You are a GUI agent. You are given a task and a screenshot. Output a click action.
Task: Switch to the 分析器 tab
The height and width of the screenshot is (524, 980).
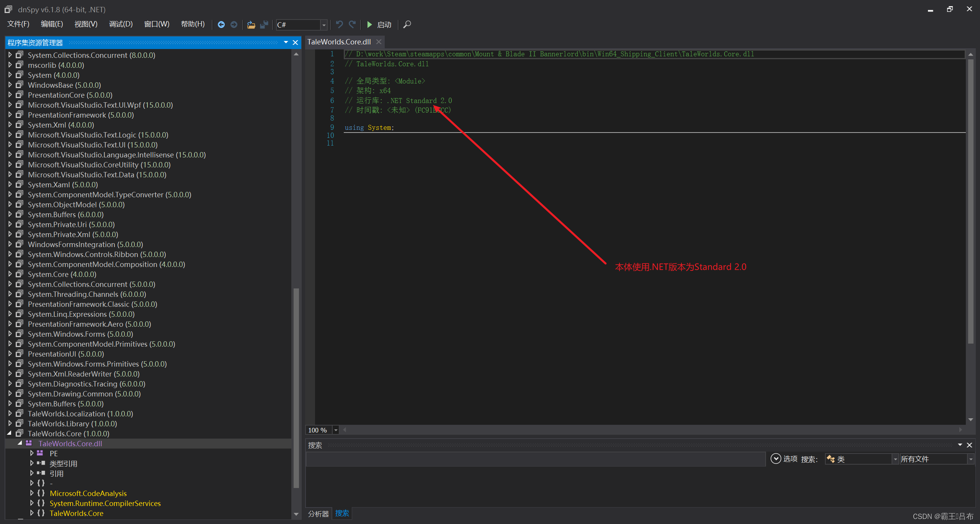[318, 514]
